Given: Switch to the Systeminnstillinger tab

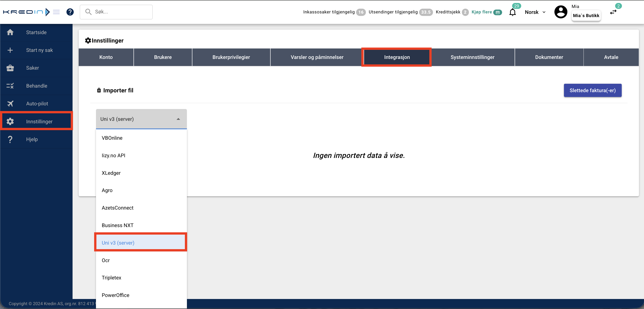Looking at the screenshot, I should tap(472, 57).
